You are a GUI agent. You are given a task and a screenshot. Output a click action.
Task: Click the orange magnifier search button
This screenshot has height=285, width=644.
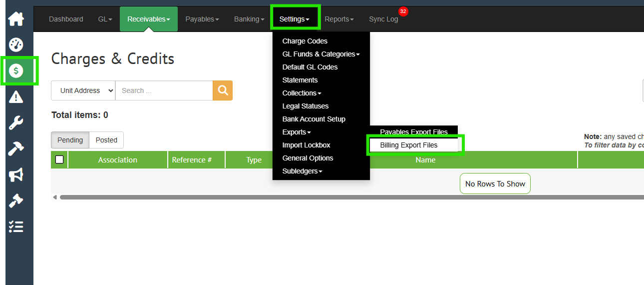coord(223,90)
